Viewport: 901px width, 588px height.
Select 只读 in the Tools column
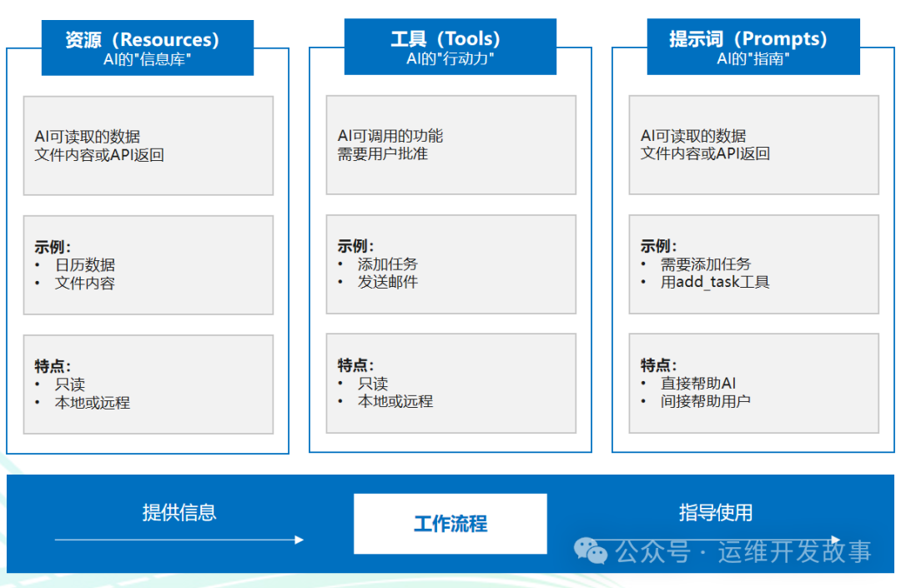click(373, 384)
